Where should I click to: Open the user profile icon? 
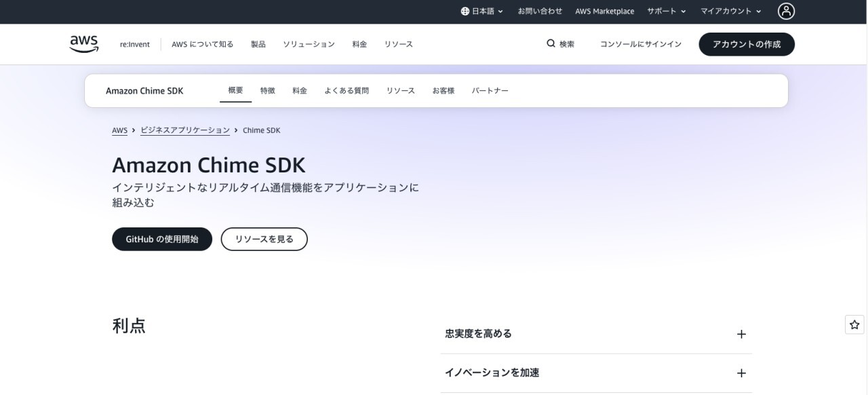coord(786,11)
